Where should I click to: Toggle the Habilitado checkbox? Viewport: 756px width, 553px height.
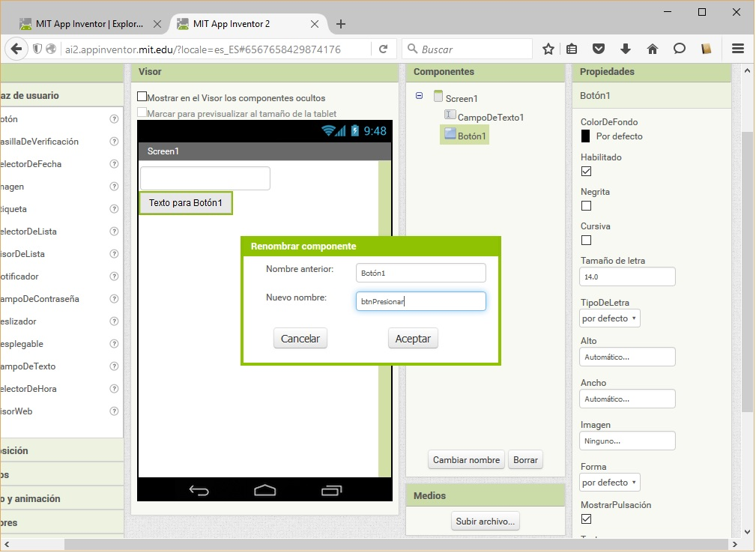point(587,172)
